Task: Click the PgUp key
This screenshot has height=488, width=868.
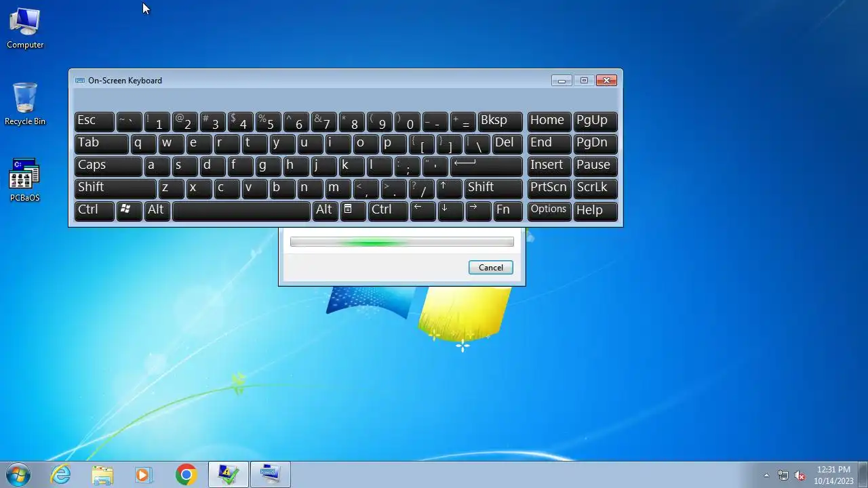Action: click(595, 121)
